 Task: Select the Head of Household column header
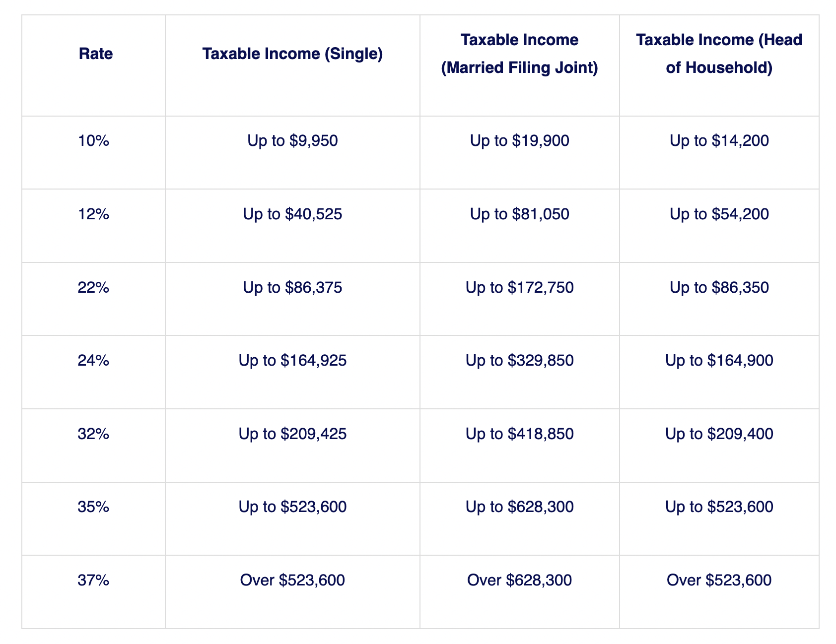point(719,54)
